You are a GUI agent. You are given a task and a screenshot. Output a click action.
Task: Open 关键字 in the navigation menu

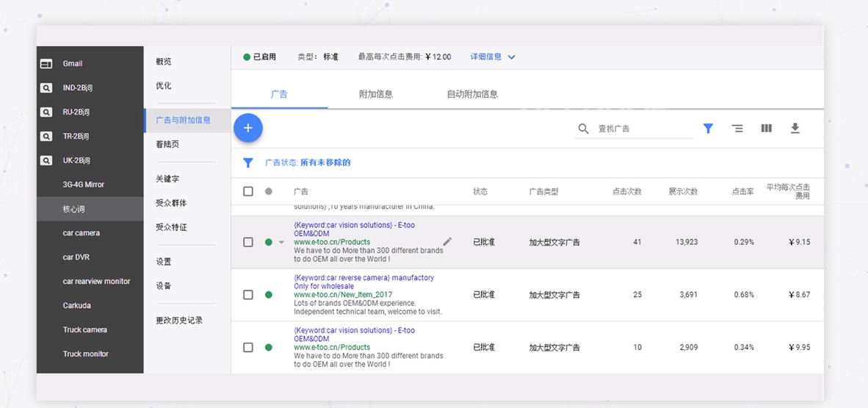(x=167, y=179)
